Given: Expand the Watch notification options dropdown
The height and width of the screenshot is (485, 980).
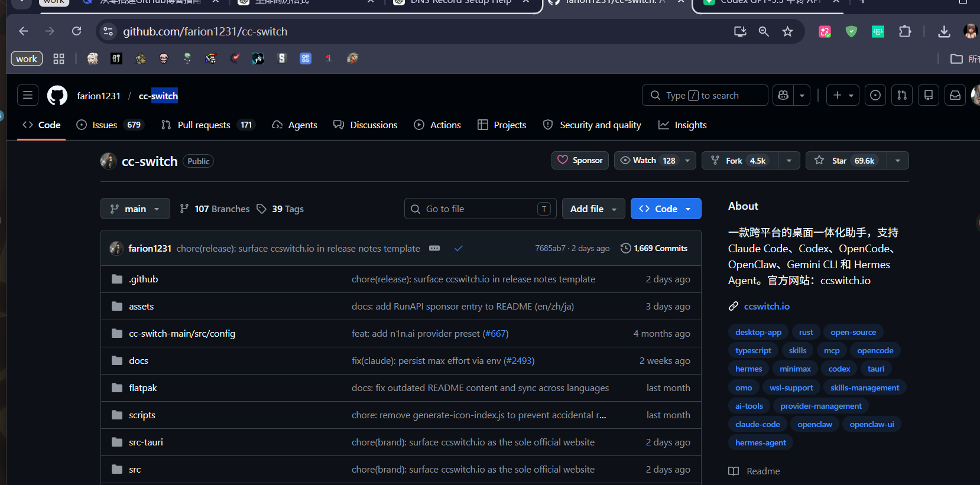Looking at the screenshot, I should tap(687, 160).
